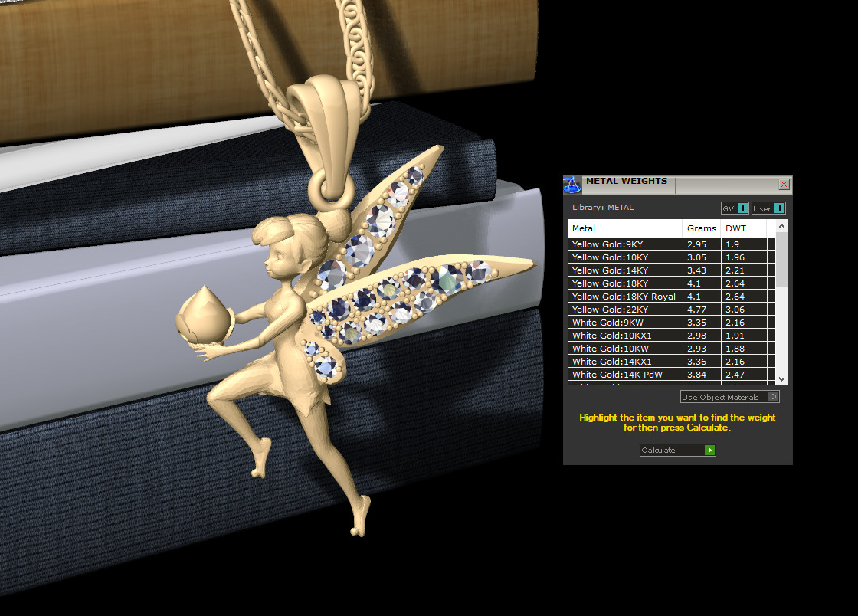This screenshot has width=858, height=616.
Task: Toggle the User library switch
Action: [768, 208]
